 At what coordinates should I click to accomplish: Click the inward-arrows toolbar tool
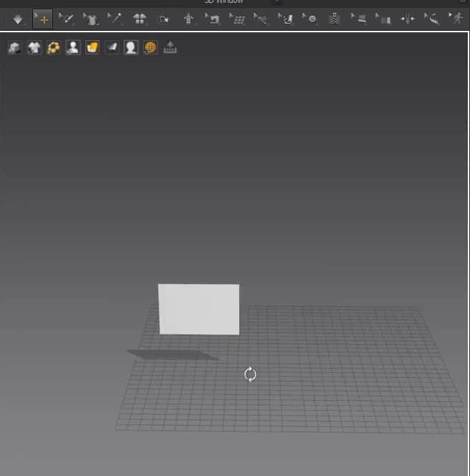[x=408, y=19]
